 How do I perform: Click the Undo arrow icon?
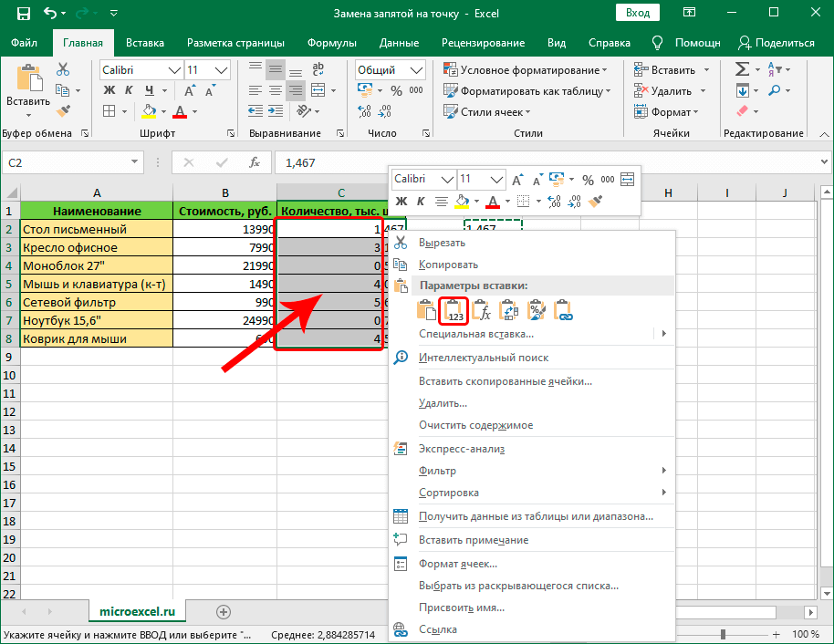(50, 13)
